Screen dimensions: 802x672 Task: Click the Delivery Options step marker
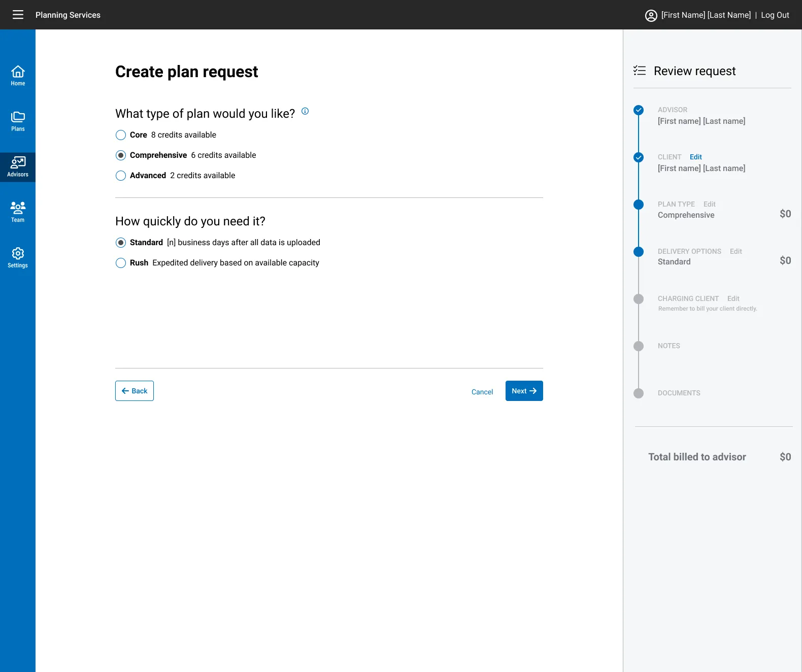pos(639,252)
